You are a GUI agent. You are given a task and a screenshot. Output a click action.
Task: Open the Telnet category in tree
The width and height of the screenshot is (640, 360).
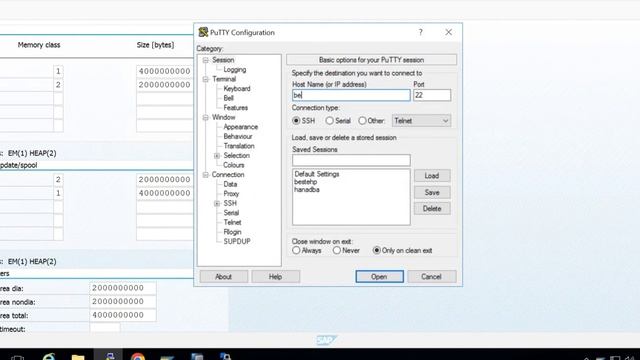232,222
